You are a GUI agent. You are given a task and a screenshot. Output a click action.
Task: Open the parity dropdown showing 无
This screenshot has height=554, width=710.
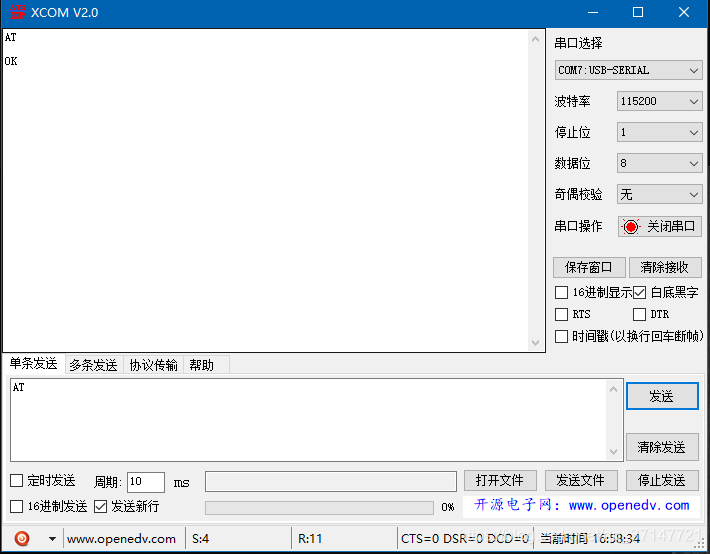tap(659, 194)
